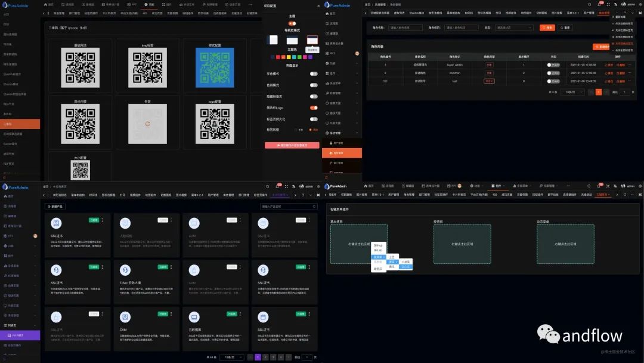Screen dimensions: 644x363
Task: Open notifications bell in role management panel
Action: pyautogui.click(x=599, y=4)
